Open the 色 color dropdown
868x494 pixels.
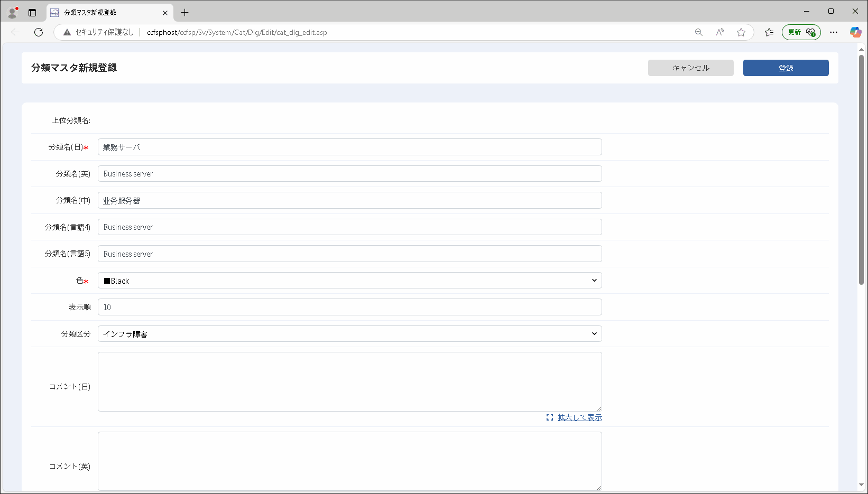[350, 281]
